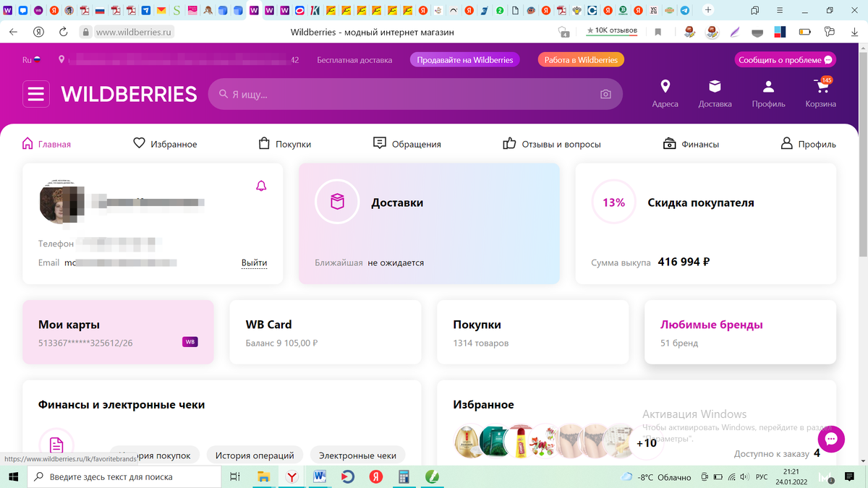This screenshot has width=868, height=488.
Task: Open the Отзывы и вопросы tab
Action: (x=552, y=144)
